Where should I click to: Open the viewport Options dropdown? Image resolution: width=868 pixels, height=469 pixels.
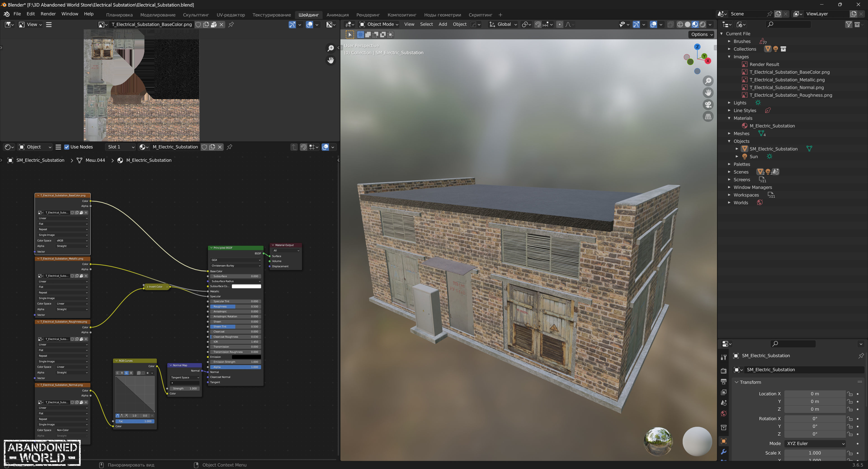(x=702, y=34)
